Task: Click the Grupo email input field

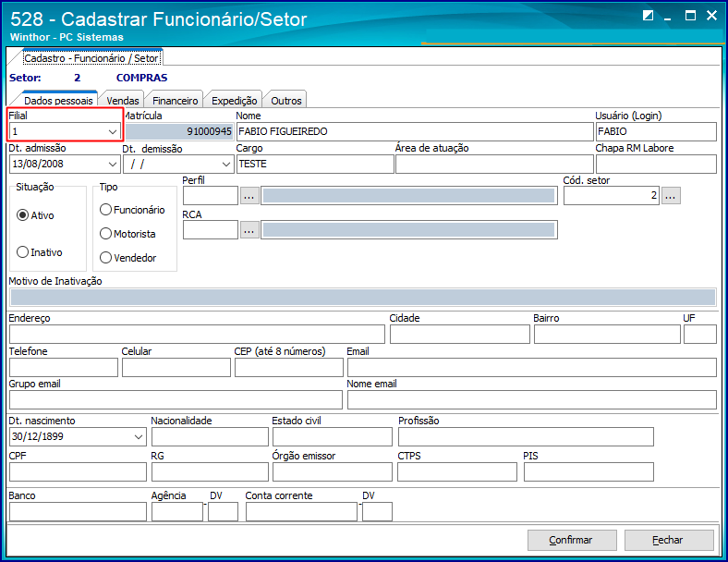Action: [176, 400]
